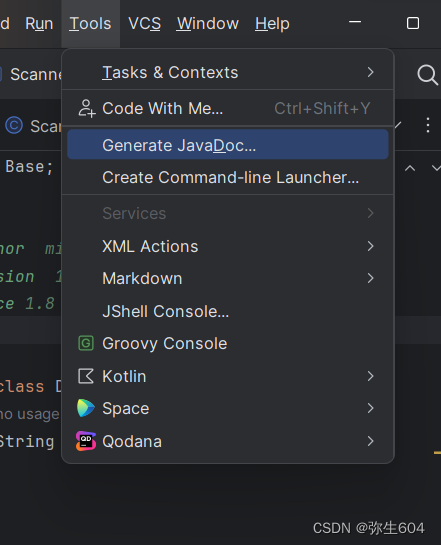Close the Tools menu in menu bar
Image resolution: width=441 pixels, height=545 pixels.
point(90,24)
